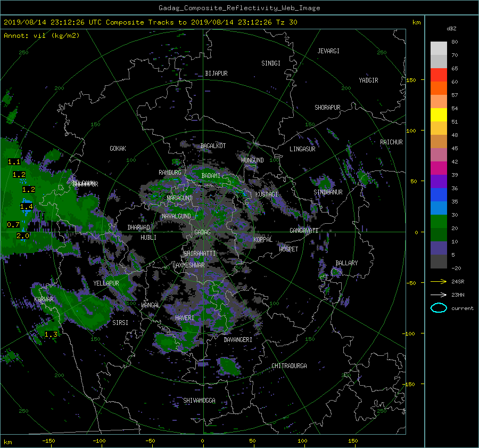Click the KOPPAL city label
Screen dimensions: 479x448
coord(263,240)
